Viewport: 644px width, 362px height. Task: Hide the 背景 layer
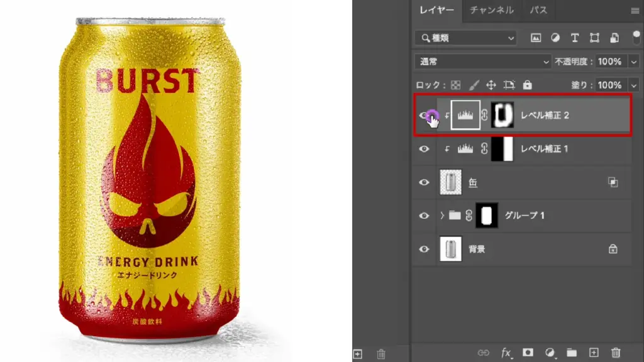click(x=425, y=249)
